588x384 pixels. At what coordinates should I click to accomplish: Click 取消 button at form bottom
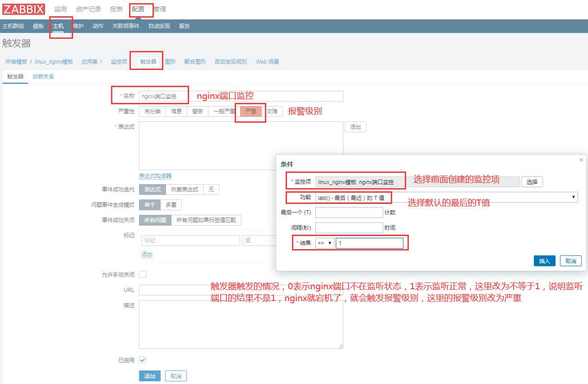(x=176, y=376)
